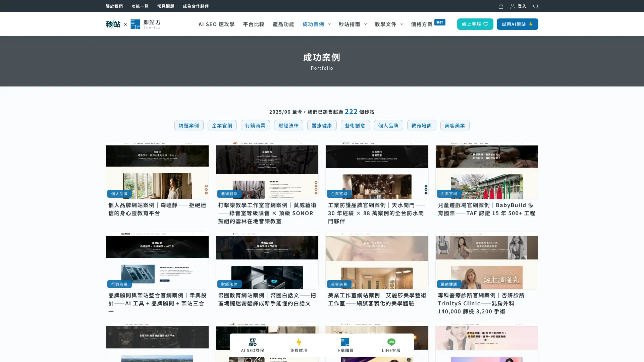Open the BabyBuild playground thumbnail
This screenshot has width=644, height=362.
(x=487, y=170)
